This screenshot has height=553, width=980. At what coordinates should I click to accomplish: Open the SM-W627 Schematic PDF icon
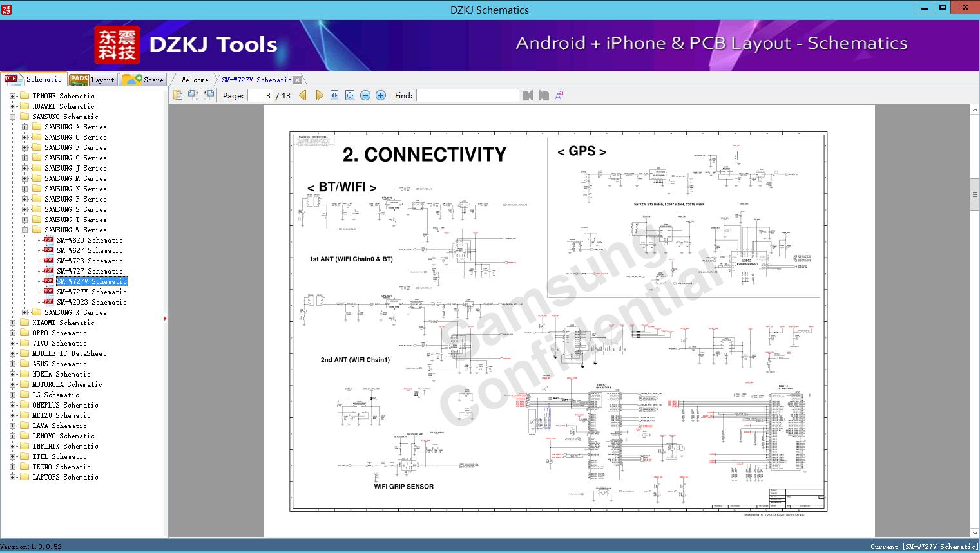click(48, 250)
